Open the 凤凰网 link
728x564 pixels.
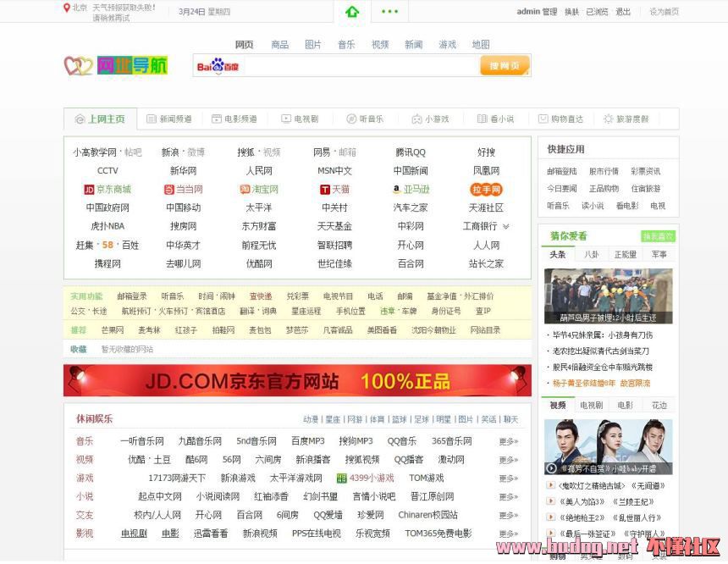point(486,171)
